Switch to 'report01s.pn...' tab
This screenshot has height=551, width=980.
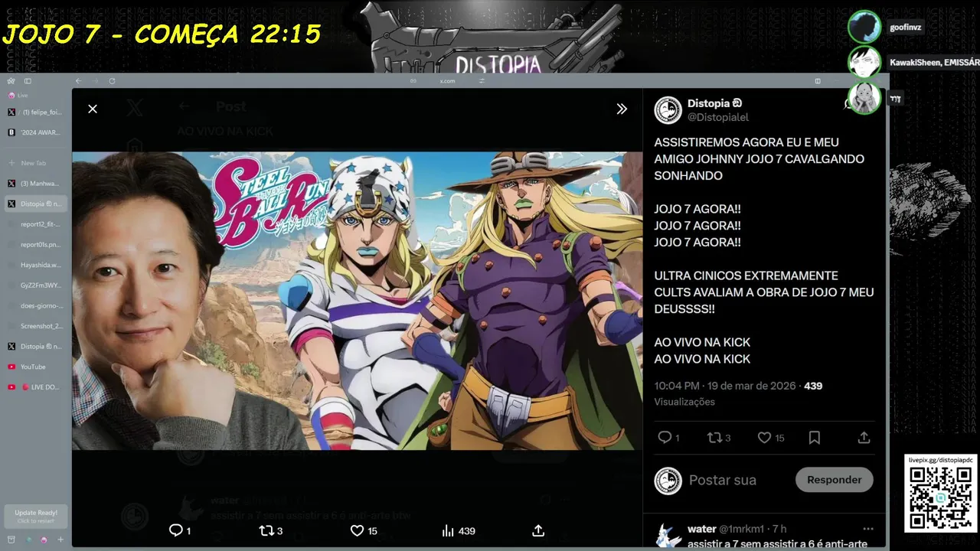[x=36, y=245]
